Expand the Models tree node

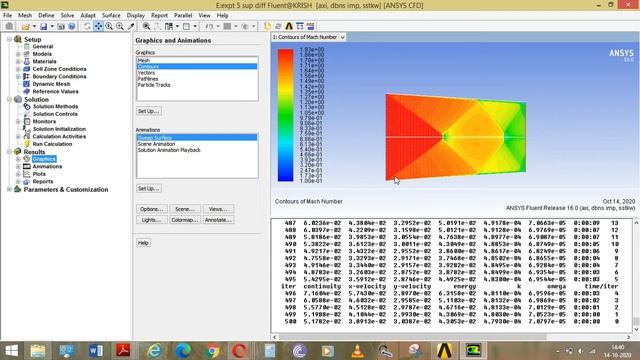pyautogui.click(x=18, y=54)
